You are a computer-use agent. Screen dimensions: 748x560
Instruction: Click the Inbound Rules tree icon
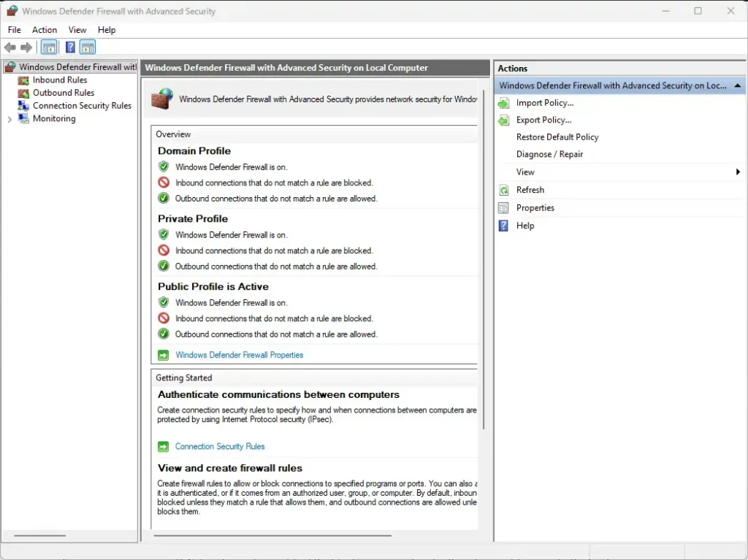pos(23,80)
